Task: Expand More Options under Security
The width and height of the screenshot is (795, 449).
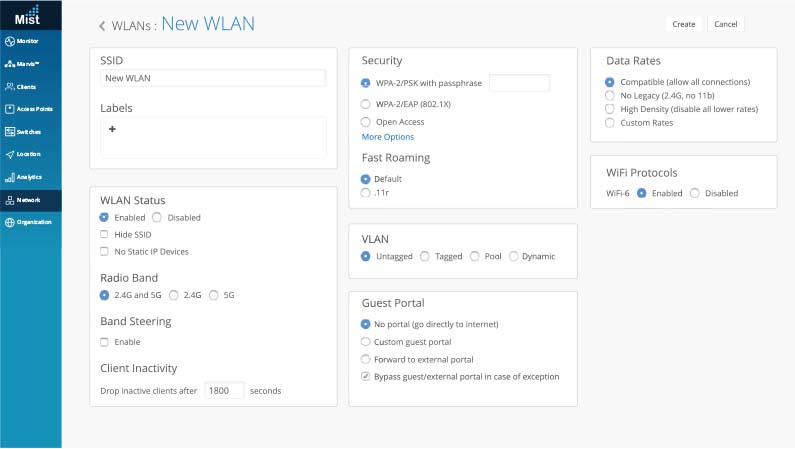Action: click(x=388, y=137)
